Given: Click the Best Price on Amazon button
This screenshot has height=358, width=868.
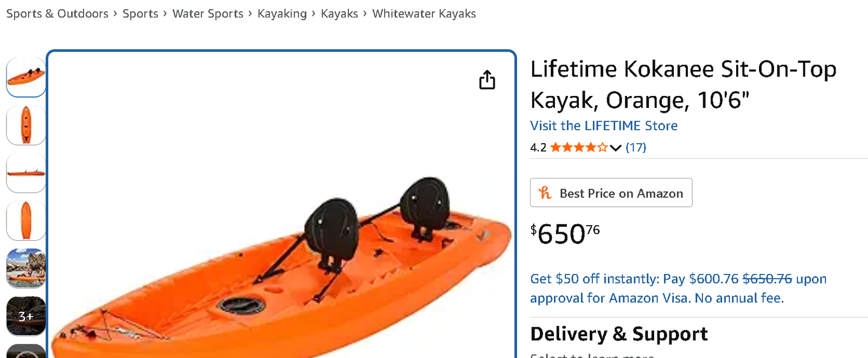Looking at the screenshot, I should coord(611,193).
